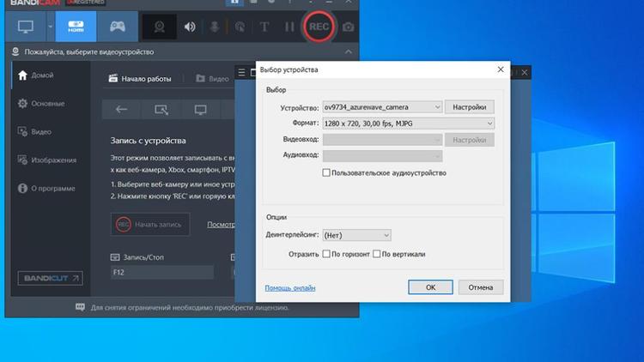Open the Формат resolution dropdown
The height and width of the screenshot is (362, 644).
coord(408,124)
